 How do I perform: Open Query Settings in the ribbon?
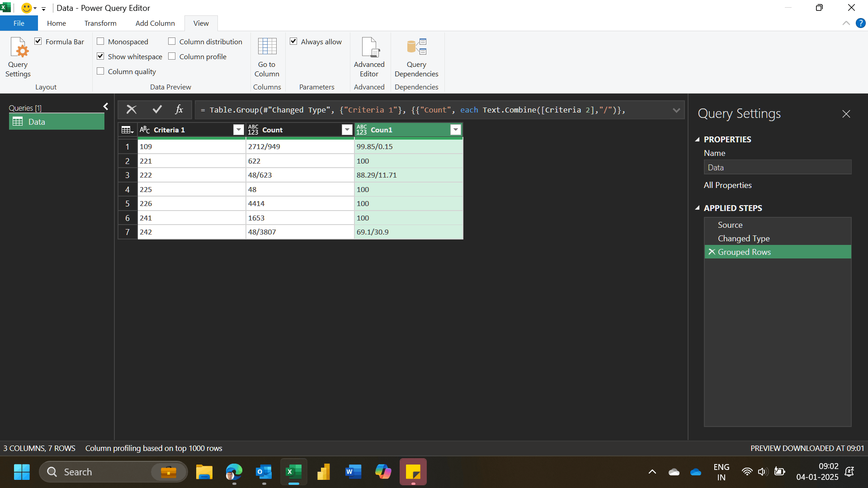(18, 57)
